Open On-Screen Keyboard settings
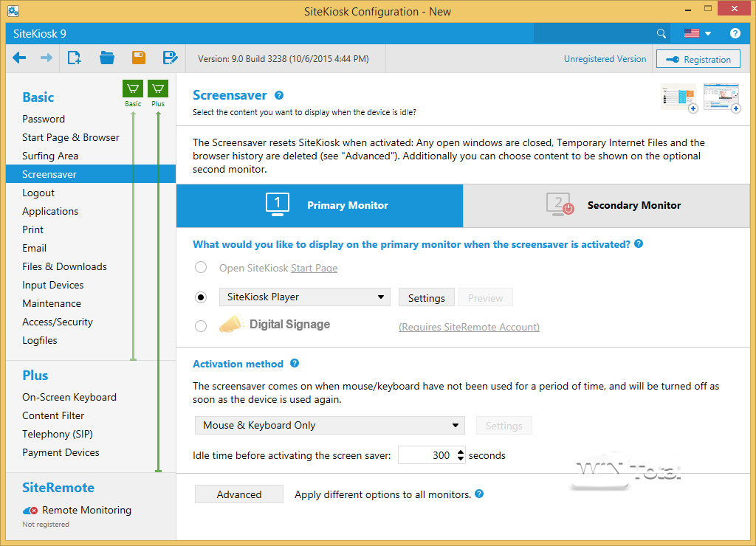756x546 pixels. click(x=69, y=397)
